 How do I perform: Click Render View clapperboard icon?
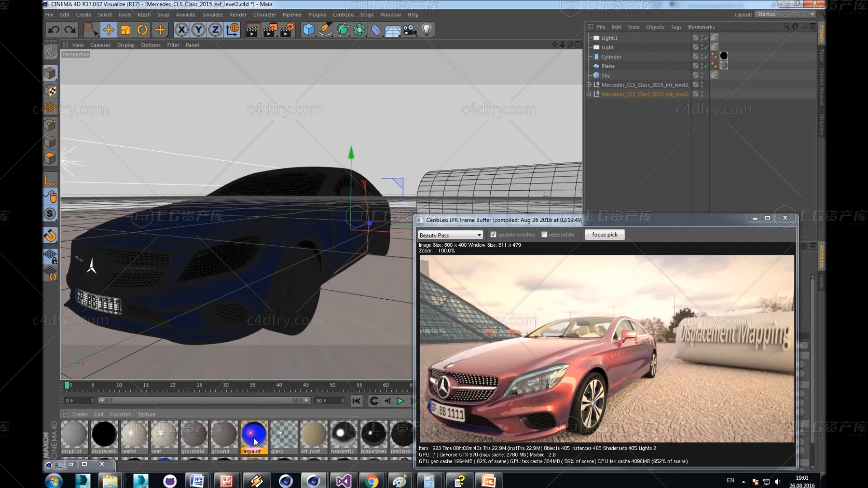252,30
